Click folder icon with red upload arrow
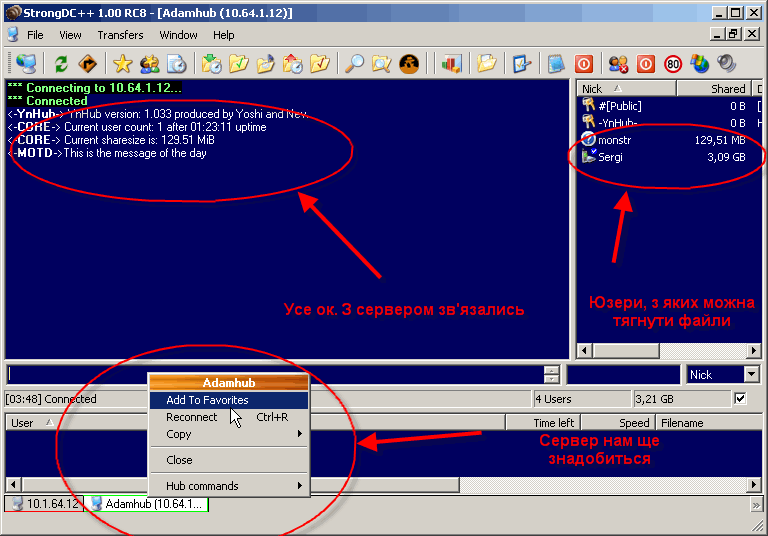768x536 pixels. (x=292, y=64)
